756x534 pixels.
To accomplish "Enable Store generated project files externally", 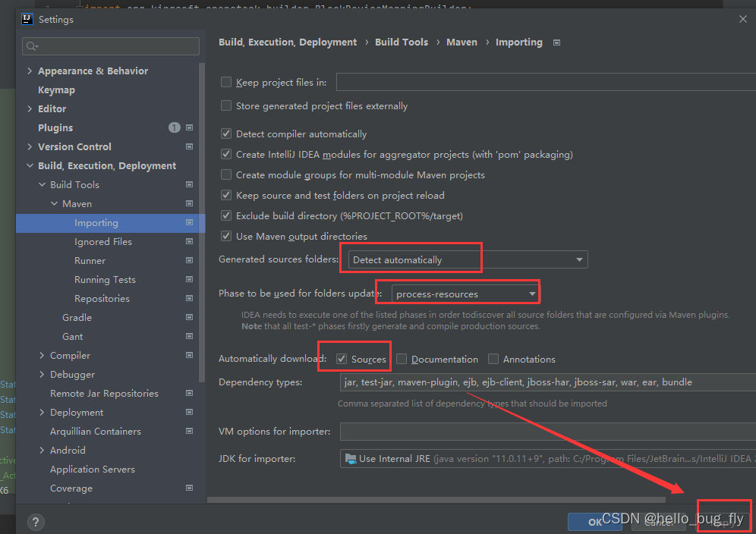I will [x=226, y=105].
